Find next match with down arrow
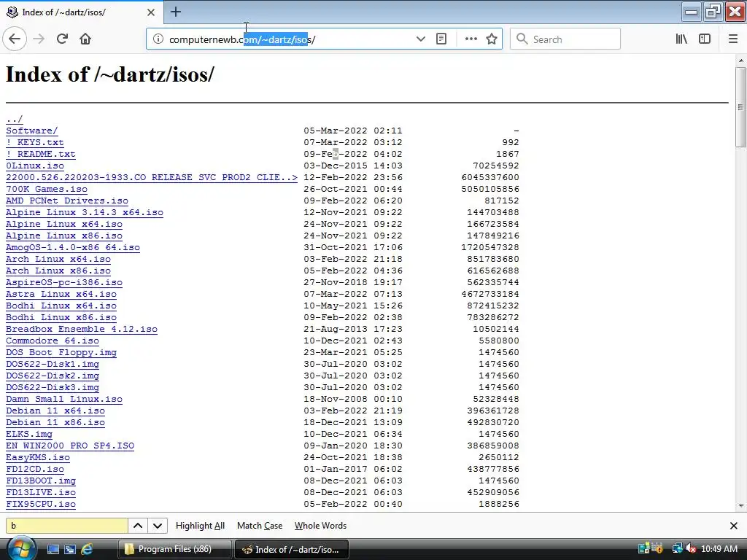Screen dimensions: 747x560 [x=158, y=526]
